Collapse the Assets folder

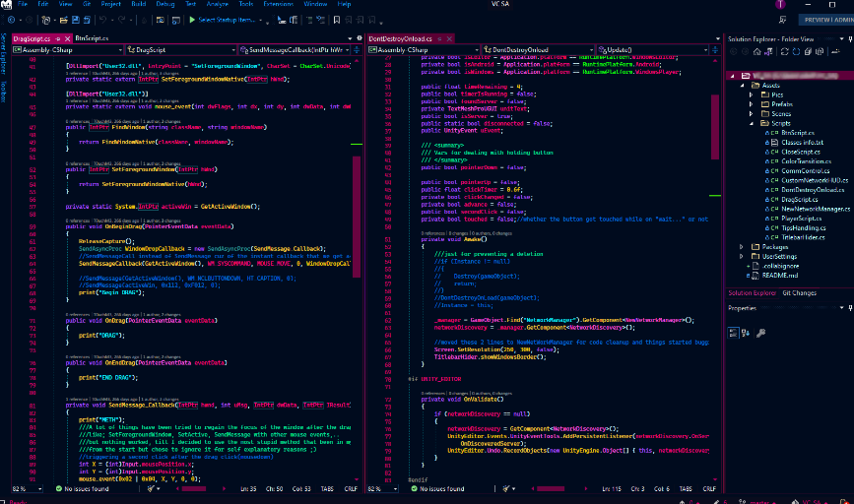click(743, 86)
